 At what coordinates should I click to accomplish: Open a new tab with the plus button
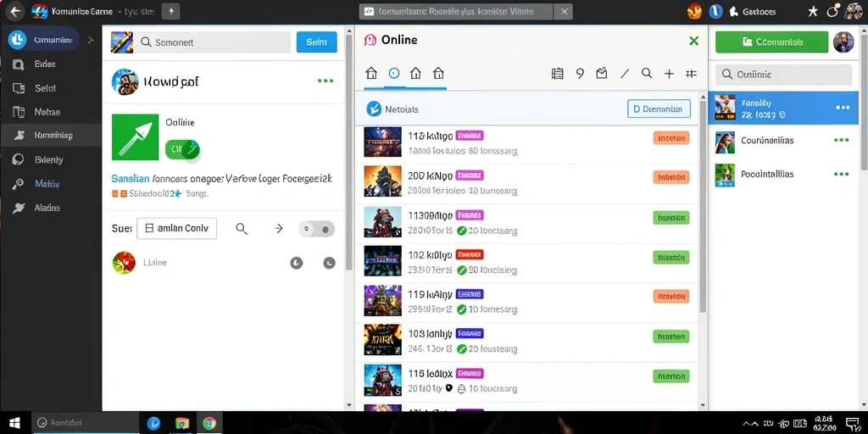[170, 11]
